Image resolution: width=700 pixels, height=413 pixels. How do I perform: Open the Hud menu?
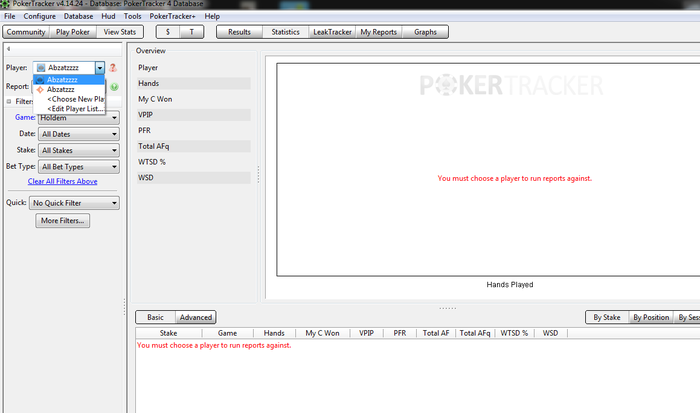pyautogui.click(x=108, y=16)
